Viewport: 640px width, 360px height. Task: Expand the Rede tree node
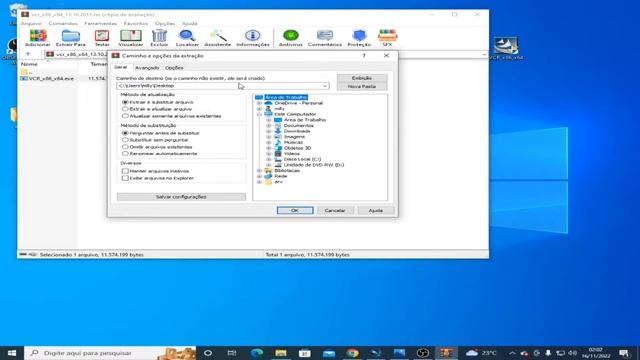(x=259, y=176)
